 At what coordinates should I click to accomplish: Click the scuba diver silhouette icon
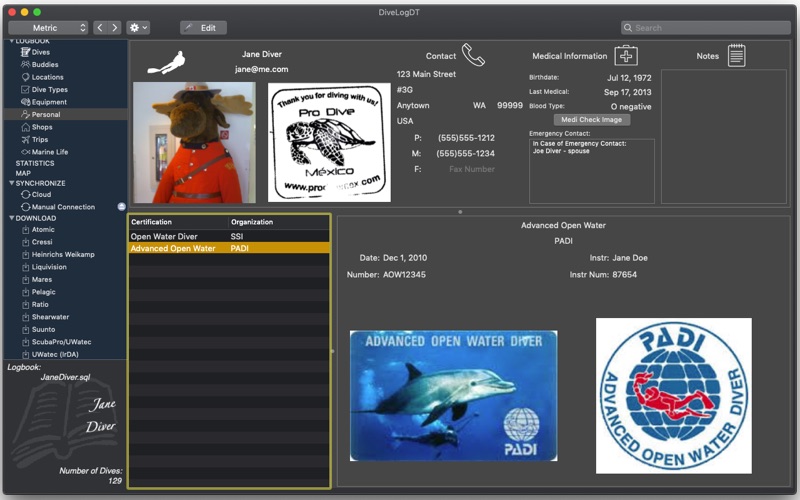[x=166, y=63]
